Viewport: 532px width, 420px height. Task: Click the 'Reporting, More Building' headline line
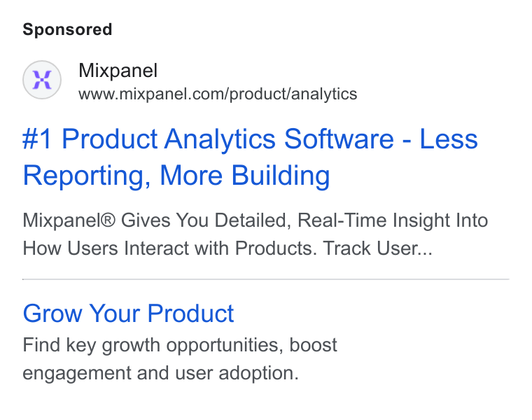[176, 176]
